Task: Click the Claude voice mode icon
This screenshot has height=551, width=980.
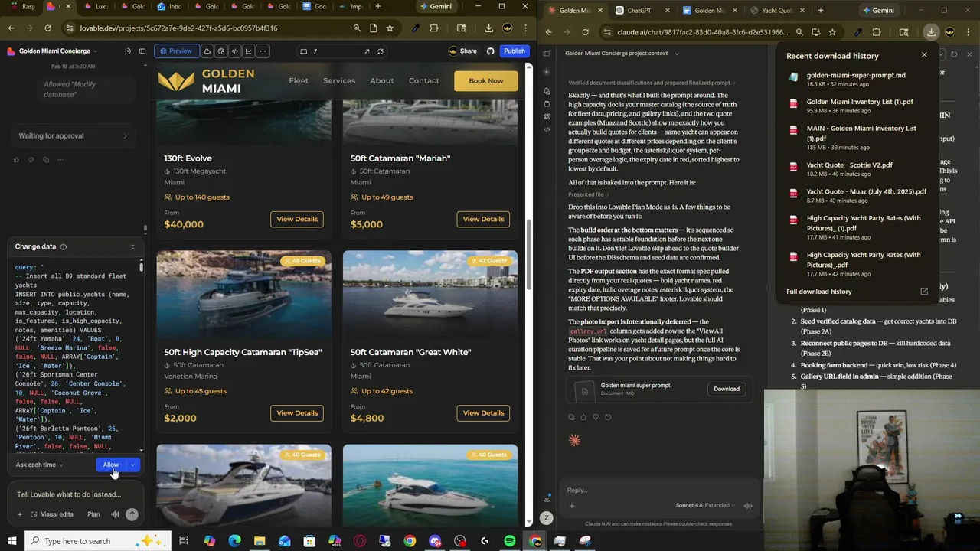Action: click(x=748, y=505)
